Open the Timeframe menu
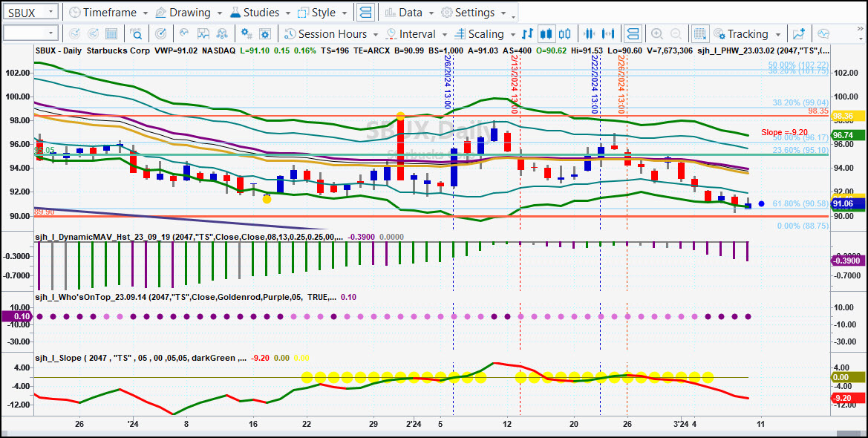 click(108, 12)
